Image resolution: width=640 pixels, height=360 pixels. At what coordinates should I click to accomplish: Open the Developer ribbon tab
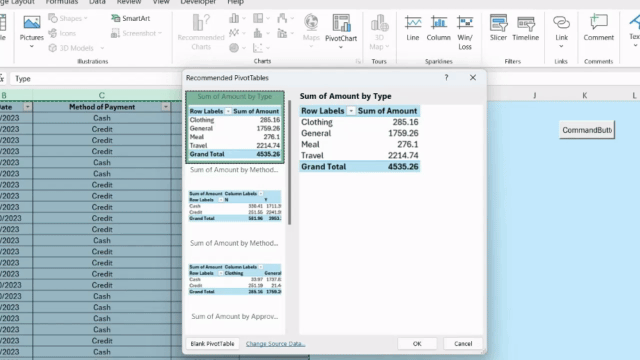click(x=198, y=2)
